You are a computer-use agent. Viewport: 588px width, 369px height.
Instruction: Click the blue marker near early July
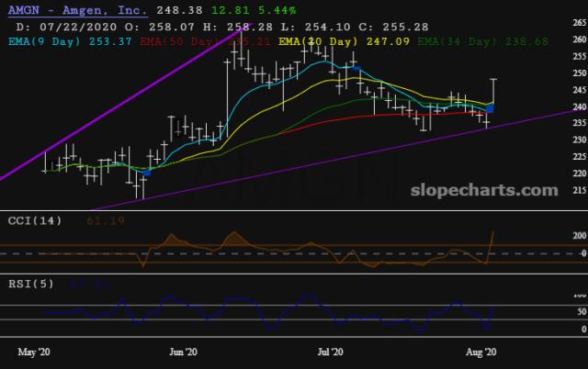click(355, 66)
